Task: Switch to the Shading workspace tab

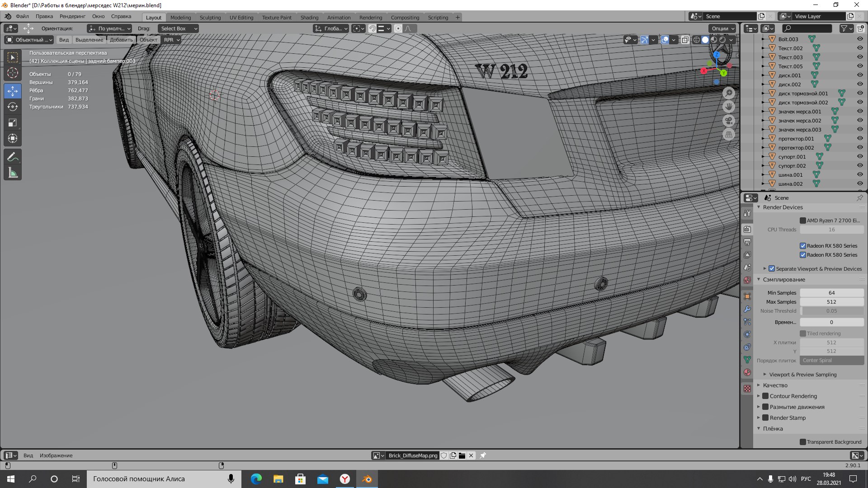Action: [x=309, y=18]
